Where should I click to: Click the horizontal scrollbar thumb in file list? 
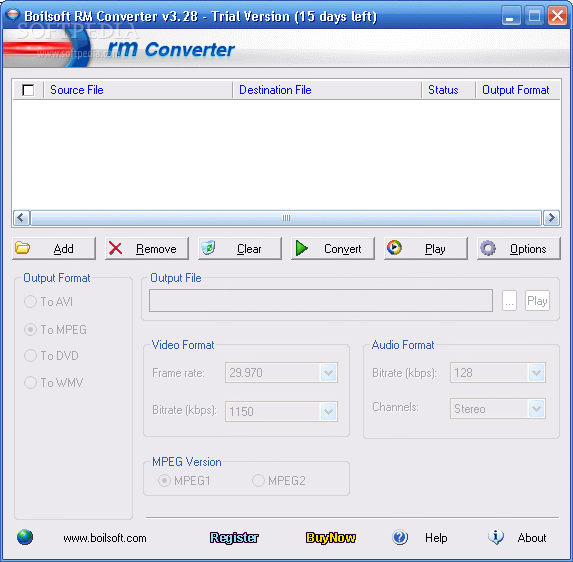pos(286,218)
